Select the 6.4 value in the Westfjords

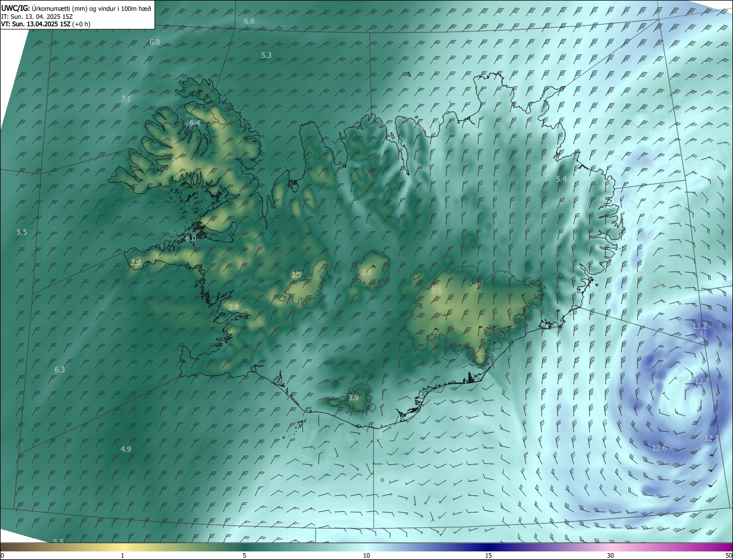click(x=195, y=123)
